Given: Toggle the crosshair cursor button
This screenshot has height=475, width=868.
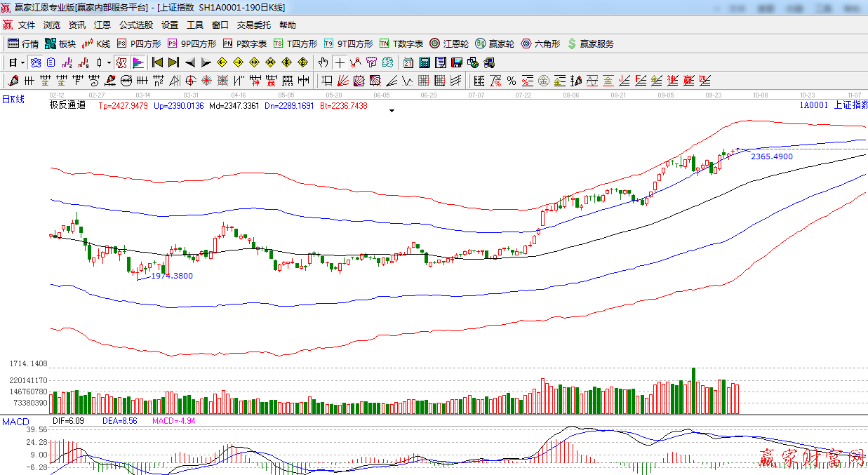Looking at the screenshot, I should 340,62.
